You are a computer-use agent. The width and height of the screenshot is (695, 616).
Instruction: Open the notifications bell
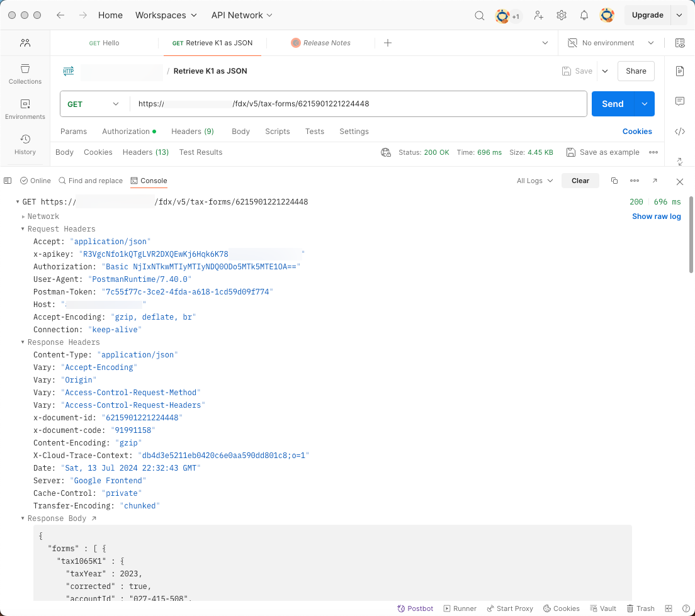pos(584,16)
